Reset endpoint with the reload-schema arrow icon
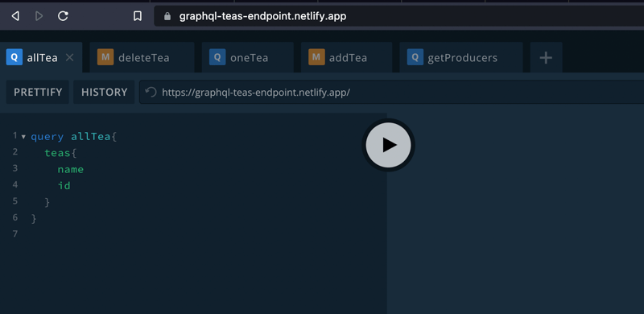 (151, 92)
